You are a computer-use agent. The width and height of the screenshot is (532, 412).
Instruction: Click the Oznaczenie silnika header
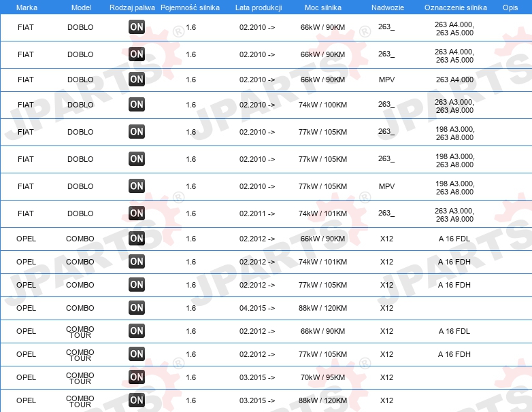[455, 7]
